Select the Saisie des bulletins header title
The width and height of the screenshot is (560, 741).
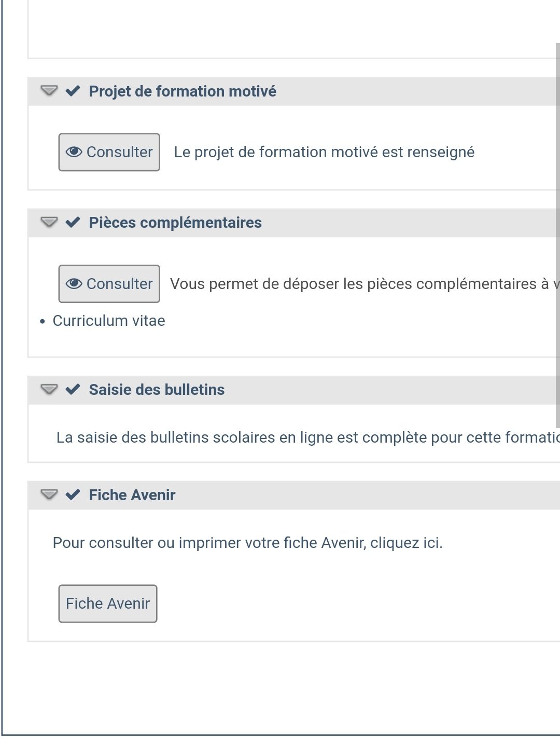pyautogui.click(x=157, y=390)
